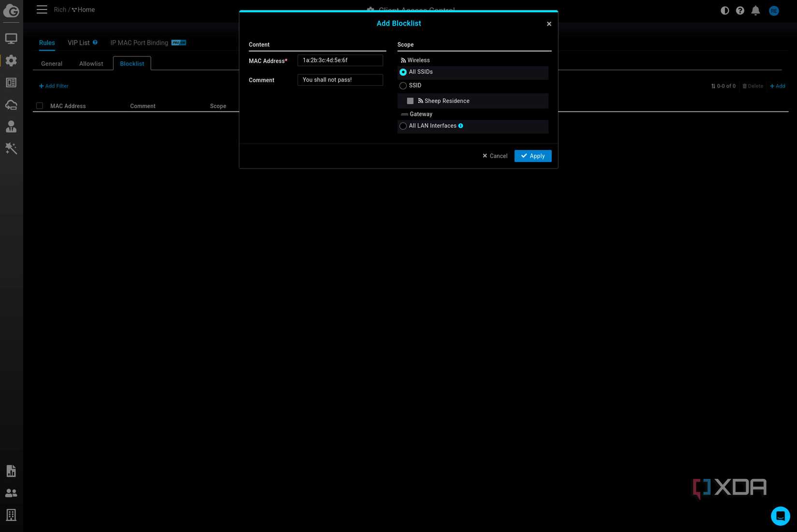
Task: Open the Dashboard monitor icon in sidebar
Action: click(12, 39)
